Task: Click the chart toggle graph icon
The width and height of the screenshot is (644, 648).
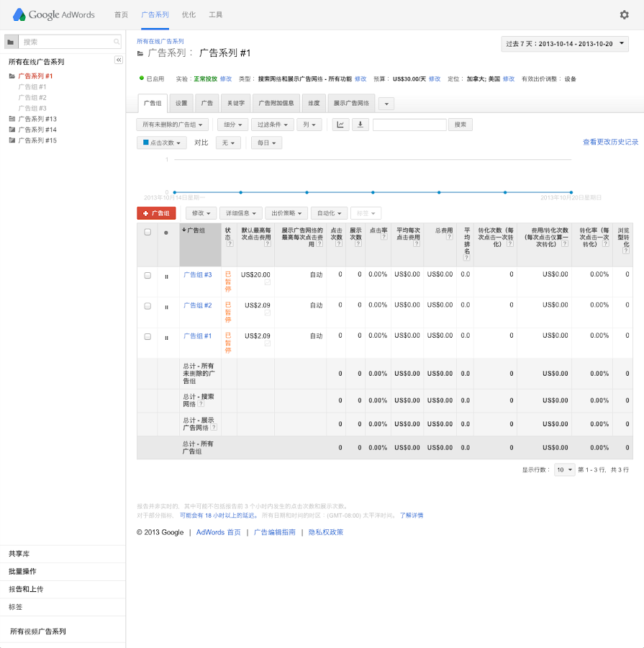Action: pyautogui.click(x=340, y=125)
